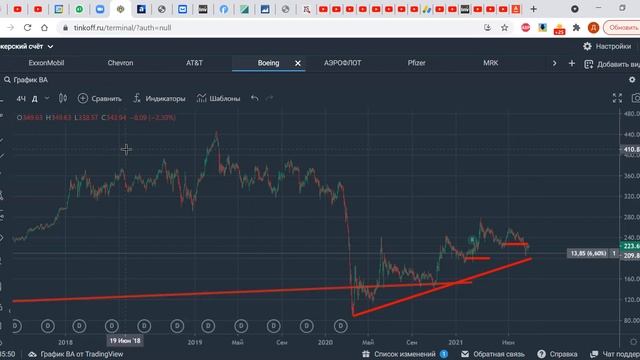Switch to the Pfizer tab

tap(416, 63)
